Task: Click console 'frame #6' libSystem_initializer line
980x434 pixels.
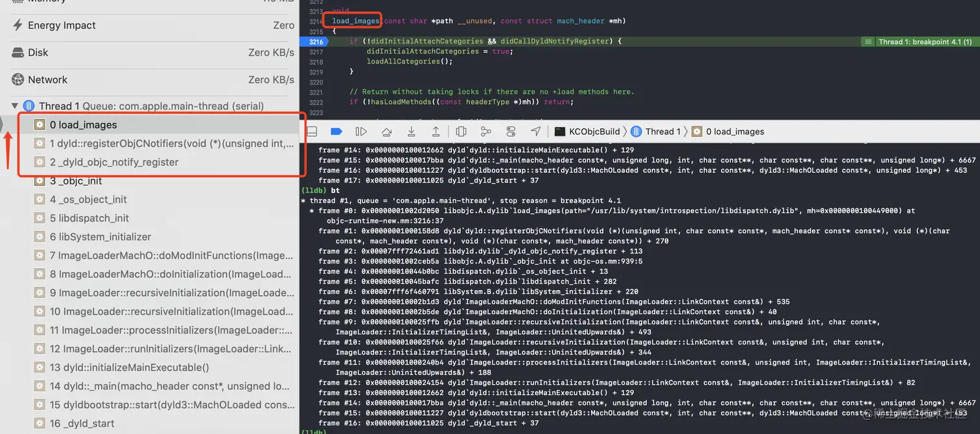Action: pos(478,291)
